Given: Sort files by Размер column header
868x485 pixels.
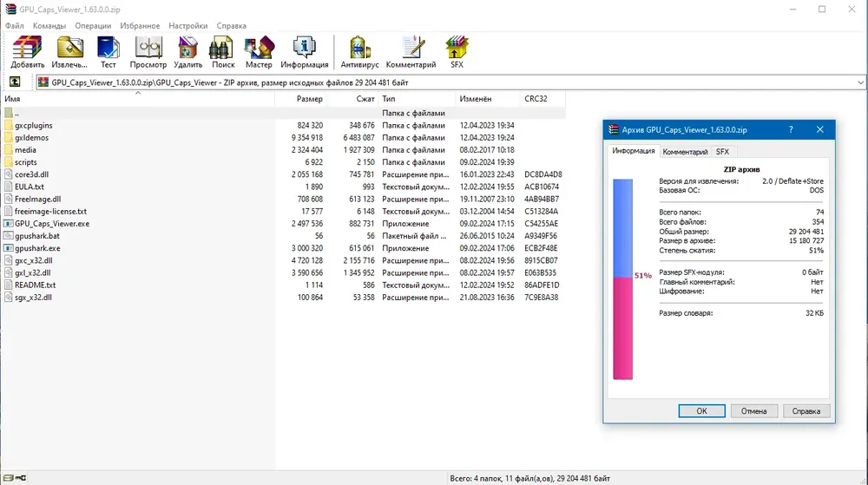Looking at the screenshot, I should pos(300,98).
